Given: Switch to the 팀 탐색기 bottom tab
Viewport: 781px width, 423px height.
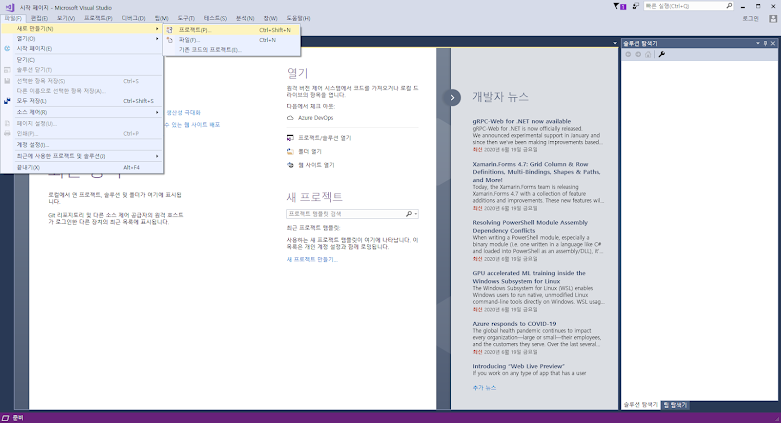Looking at the screenshot, I should pyautogui.click(x=675, y=405).
